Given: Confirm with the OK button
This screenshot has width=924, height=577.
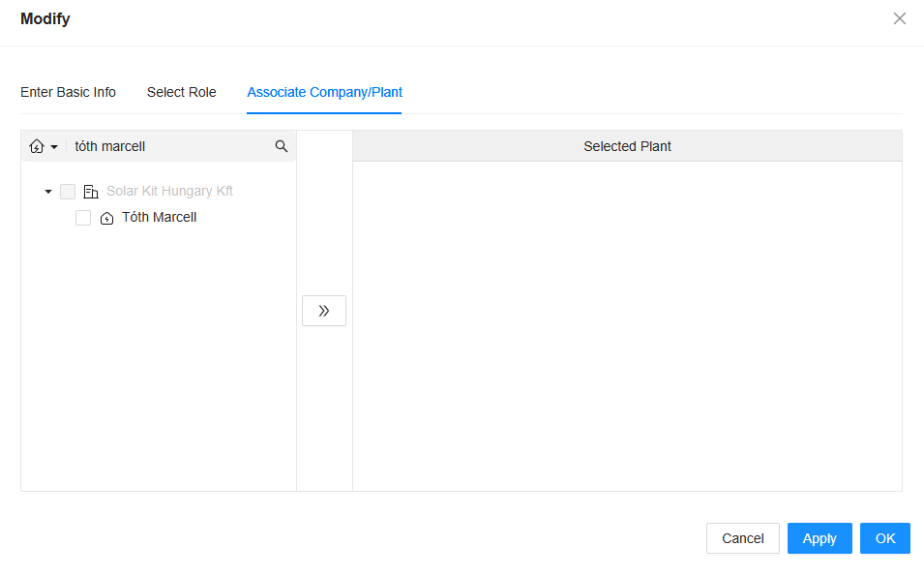Looking at the screenshot, I should click(x=884, y=538).
